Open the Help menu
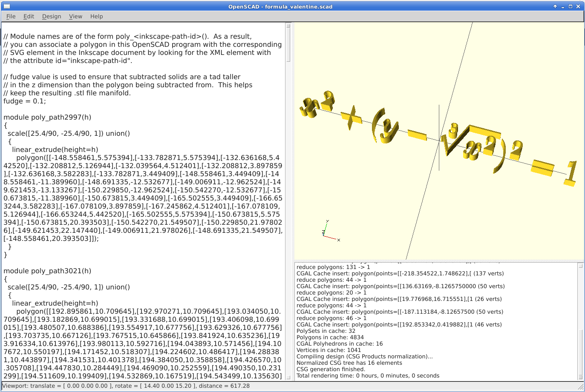585x392 pixels. [96, 16]
